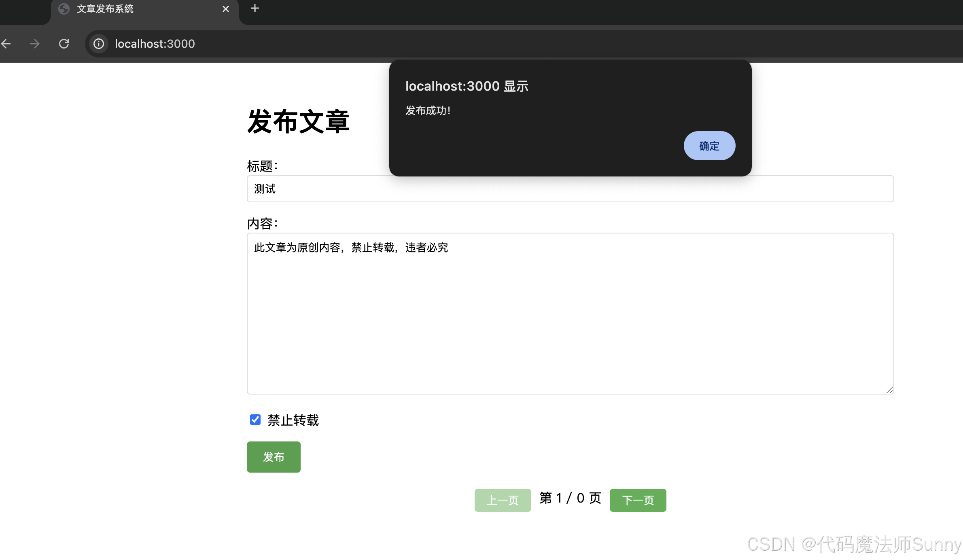Select the address bar showing localhost:3000
Viewport: 963px width, 560px height.
tap(154, 44)
